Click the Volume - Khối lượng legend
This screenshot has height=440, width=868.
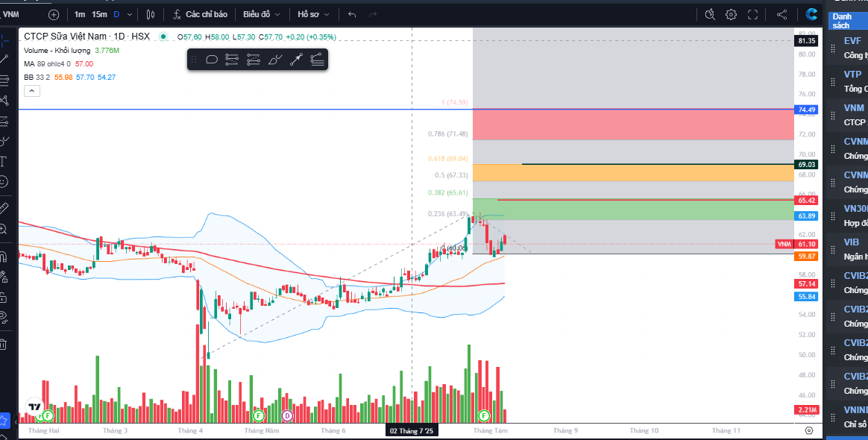click(72, 51)
